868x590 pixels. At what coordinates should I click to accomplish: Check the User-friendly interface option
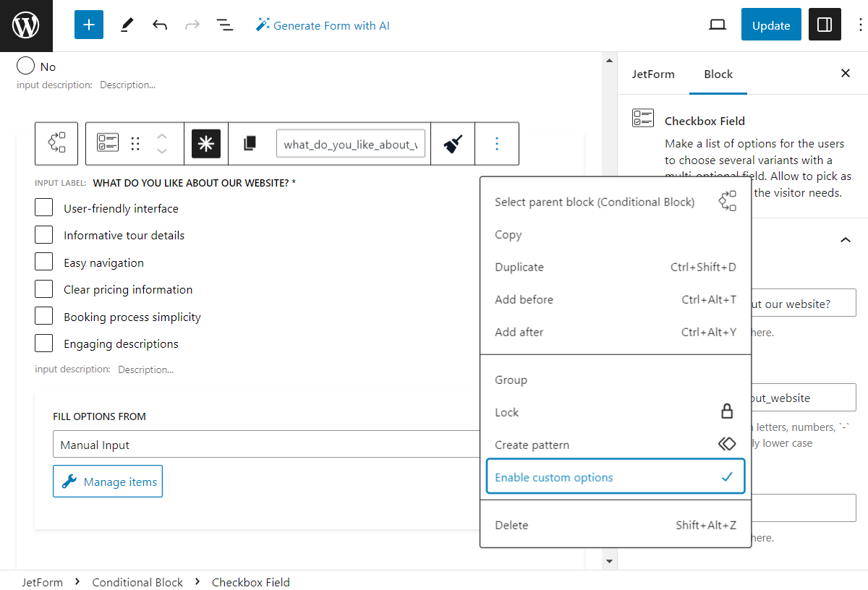click(43, 208)
